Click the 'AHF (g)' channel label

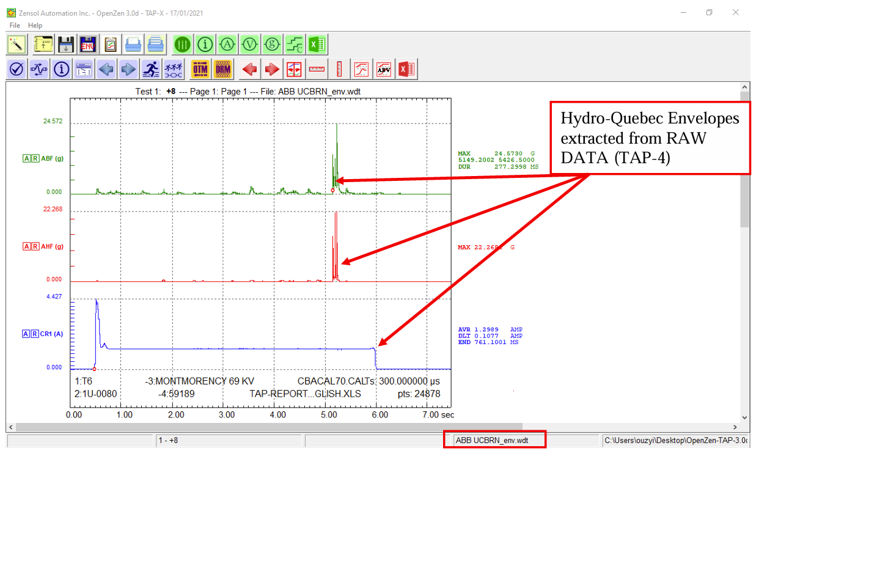53,247
